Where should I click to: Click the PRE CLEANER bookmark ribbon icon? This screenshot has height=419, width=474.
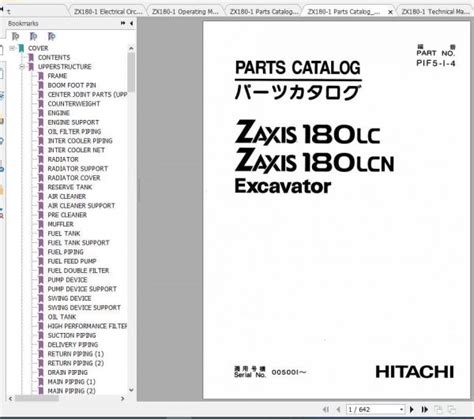click(41, 215)
